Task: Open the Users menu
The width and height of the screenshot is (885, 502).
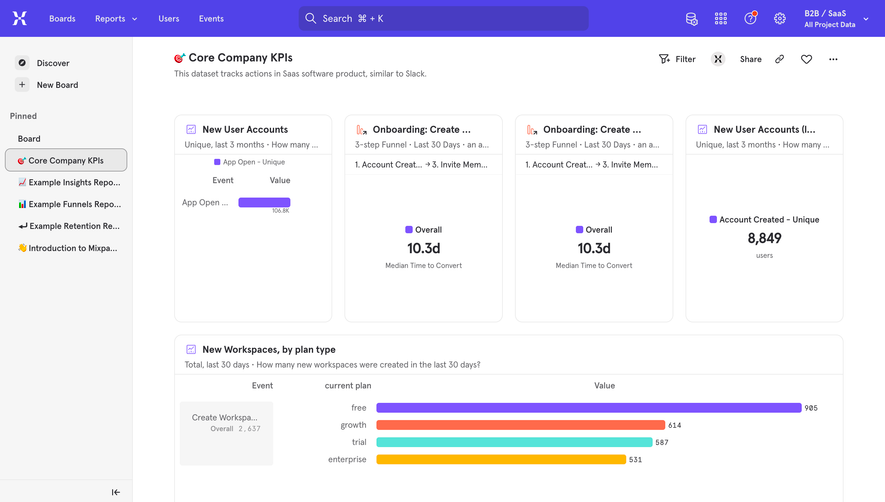Action: (x=169, y=19)
